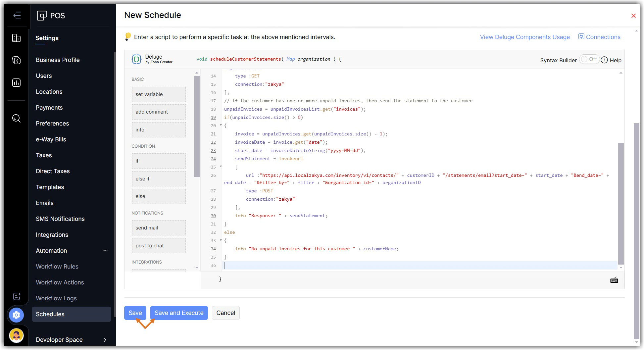Click the settings gear icon
The width and height of the screenshot is (644, 350).
point(16,315)
